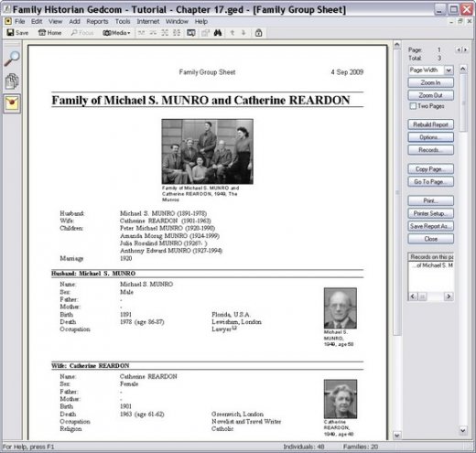Open the Edit menu
476x453 pixels.
[37, 21]
